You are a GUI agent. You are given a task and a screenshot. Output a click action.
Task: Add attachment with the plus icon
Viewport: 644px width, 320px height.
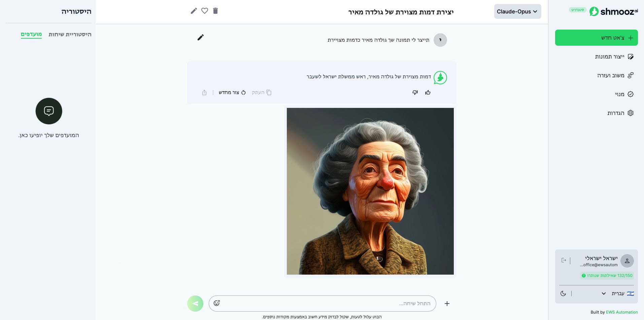pyautogui.click(x=447, y=304)
